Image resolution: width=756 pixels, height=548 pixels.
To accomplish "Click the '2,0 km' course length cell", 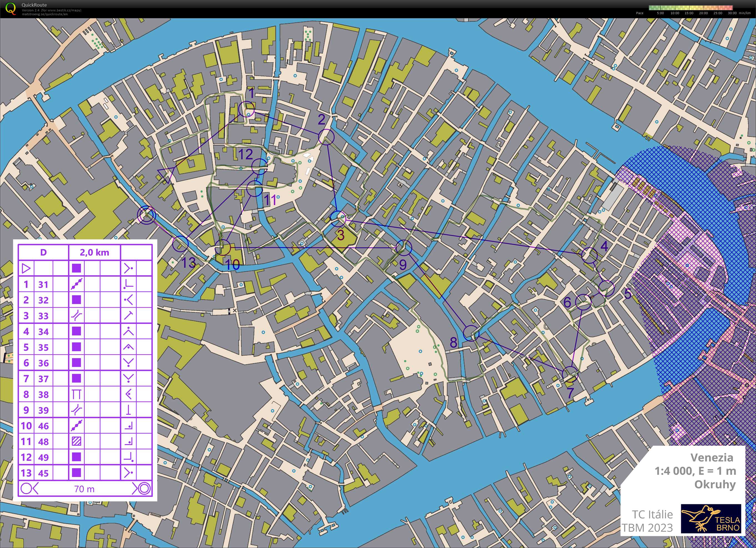I will [x=94, y=252].
